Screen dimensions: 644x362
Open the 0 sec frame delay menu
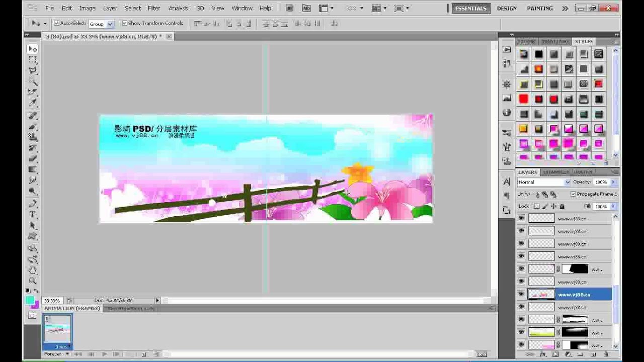(x=62, y=347)
